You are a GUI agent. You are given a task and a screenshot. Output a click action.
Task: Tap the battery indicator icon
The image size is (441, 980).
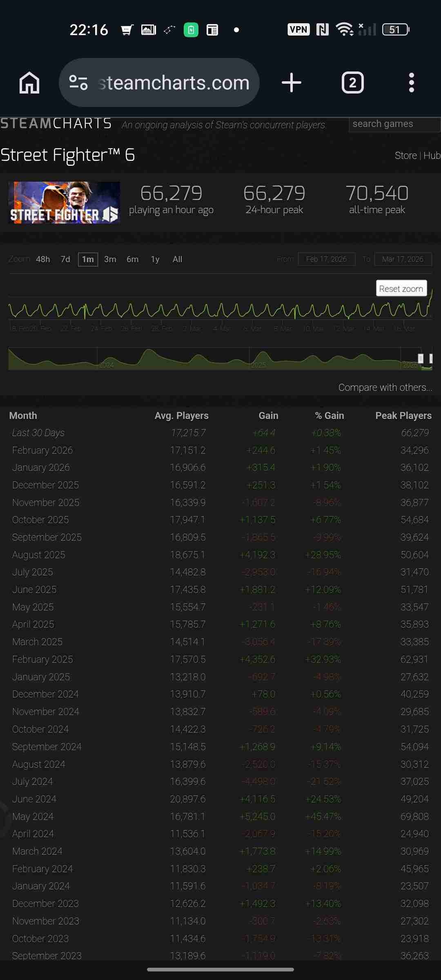[395, 29]
